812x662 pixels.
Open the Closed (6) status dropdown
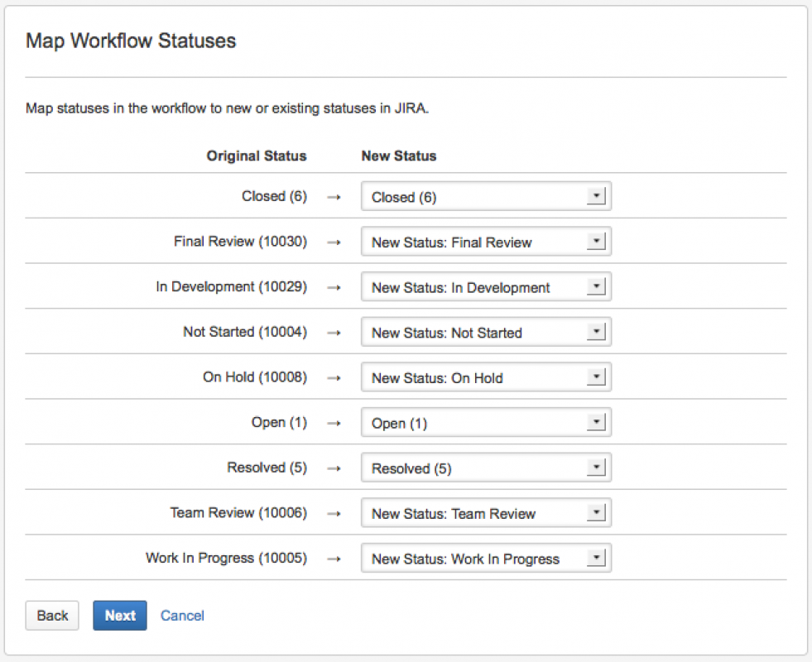pos(486,197)
